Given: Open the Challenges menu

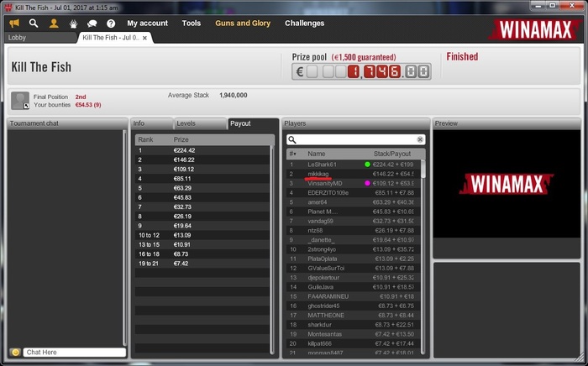Looking at the screenshot, I should click(x=304, y=24).
